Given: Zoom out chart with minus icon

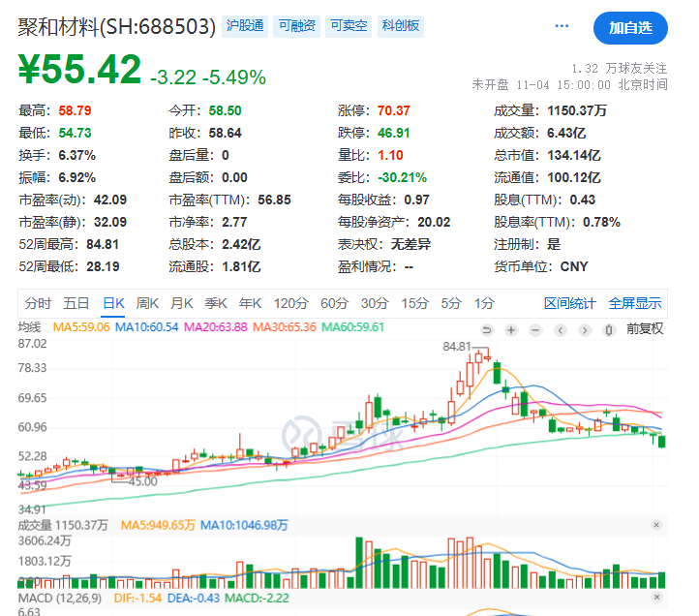Looking at the screenshot, I should point(535,330).
